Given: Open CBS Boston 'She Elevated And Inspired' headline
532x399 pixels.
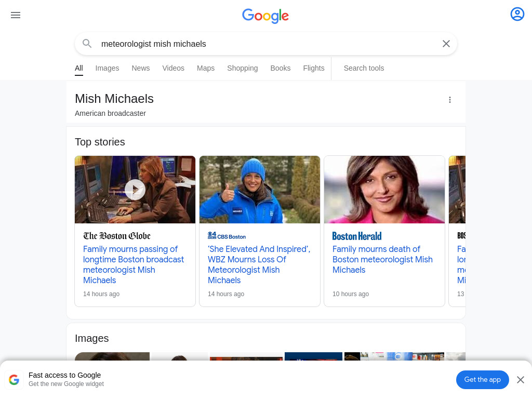Looking at the screenshot, I should (x=259, y=264).
